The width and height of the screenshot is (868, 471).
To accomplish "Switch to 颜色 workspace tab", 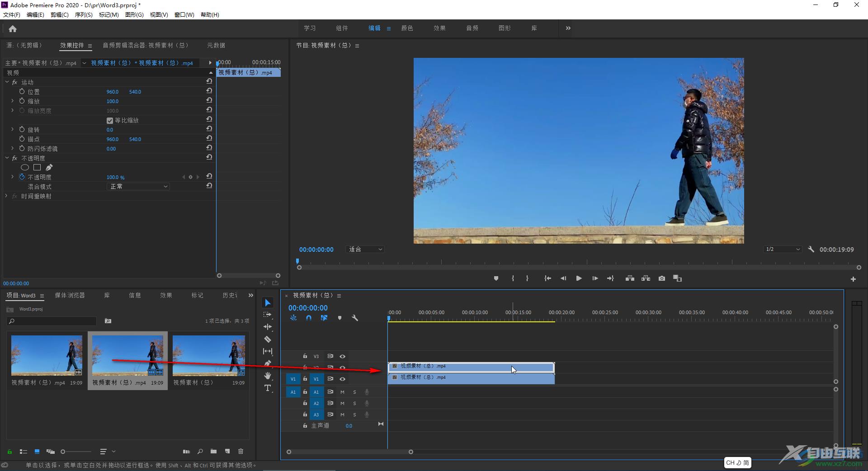I will tap(407, 28).
